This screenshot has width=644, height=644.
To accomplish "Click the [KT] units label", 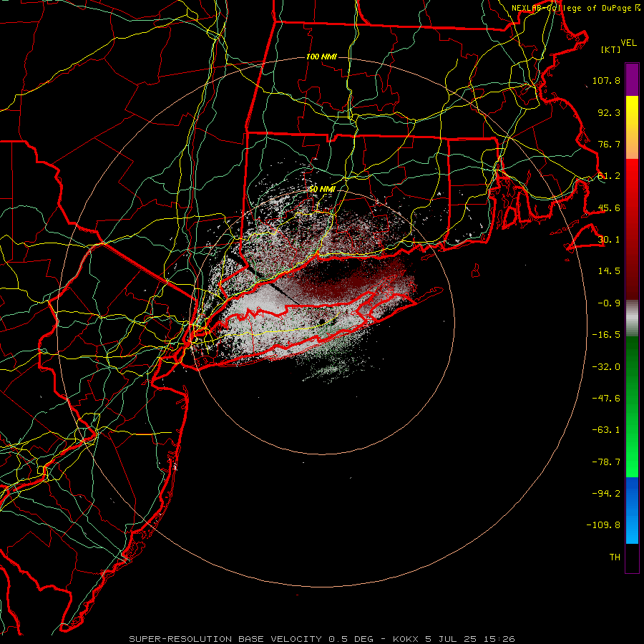I will point(610,49).
